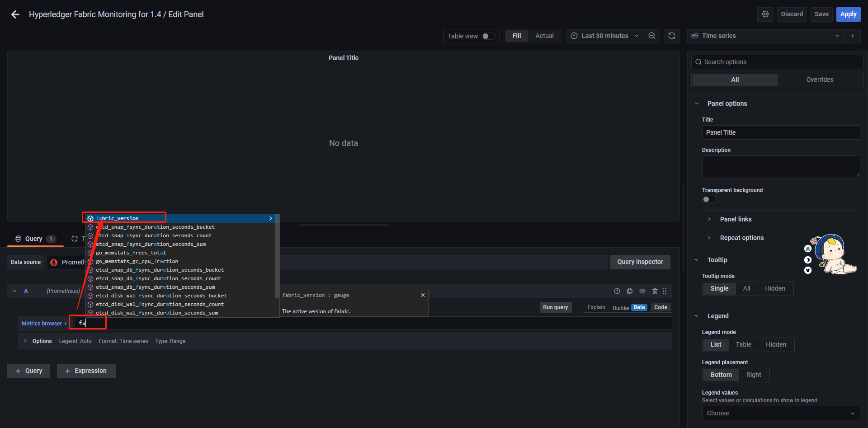Open Legend values Choose dropdown
This screenshot has width=868, height=428.
point(781,413)
